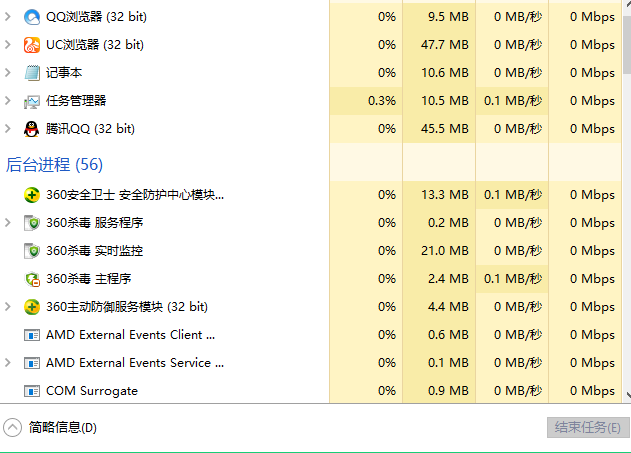Viewport: 631px width, 453px height.
Task: Click the QQ浏览器 cloud icon
Action: 32,17
